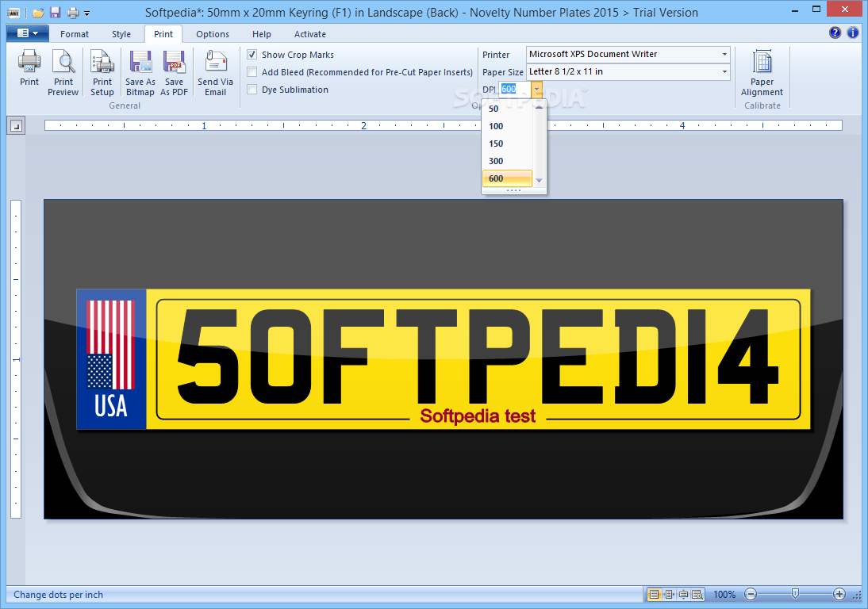
Task: Click the ruler corner box icon
Action: [x=16, y=126]
